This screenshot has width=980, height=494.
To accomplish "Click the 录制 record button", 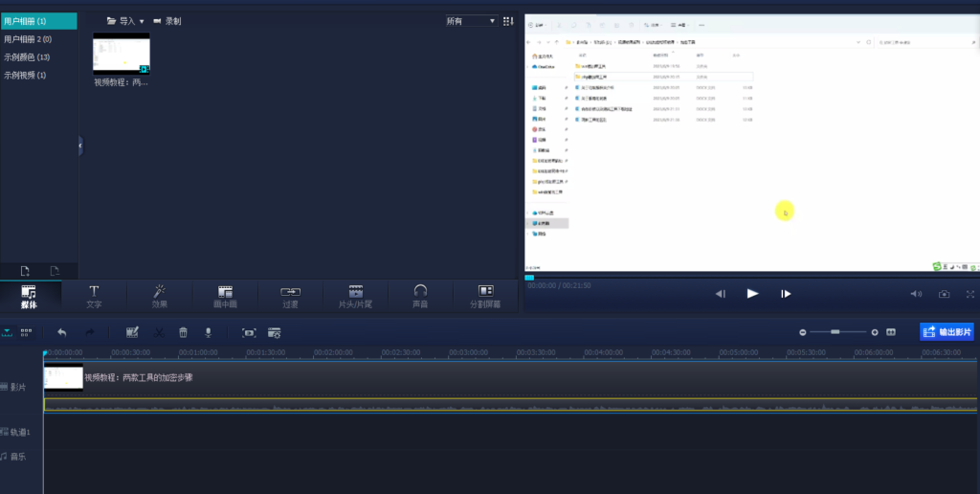I will pos(167,20).
